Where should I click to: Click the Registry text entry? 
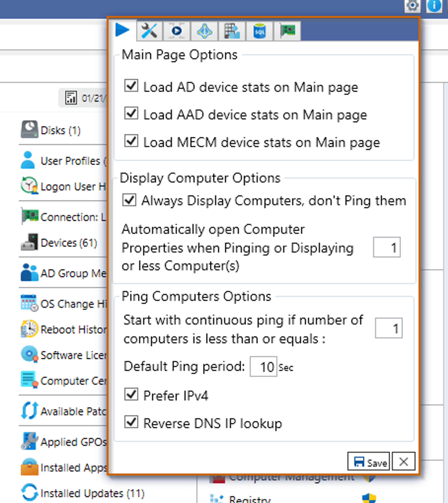pos(250,499)
